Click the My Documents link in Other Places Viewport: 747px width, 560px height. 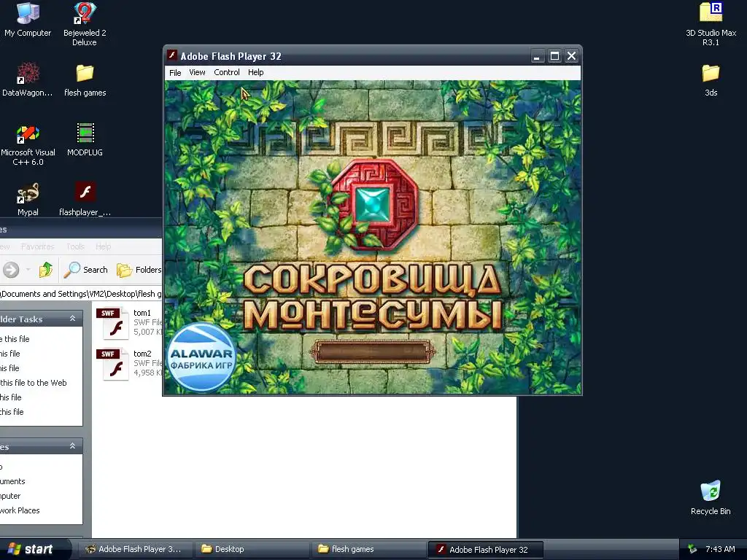[x=13, y=481]
